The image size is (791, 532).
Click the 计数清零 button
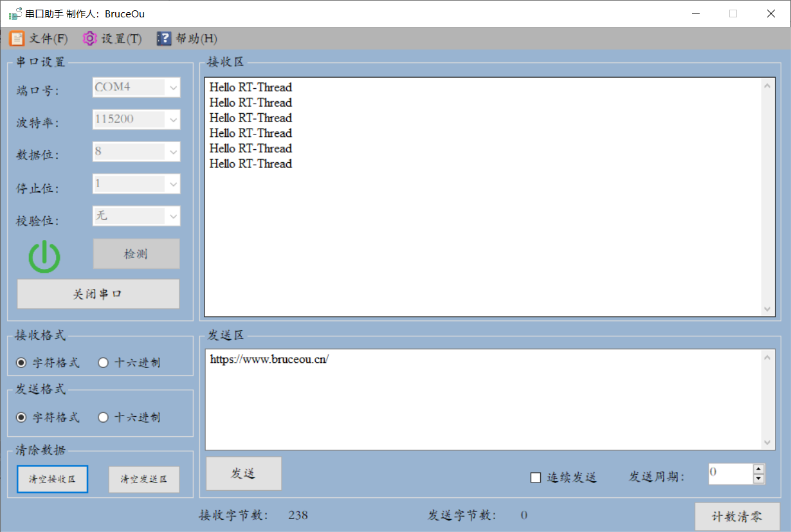(738, 517)
